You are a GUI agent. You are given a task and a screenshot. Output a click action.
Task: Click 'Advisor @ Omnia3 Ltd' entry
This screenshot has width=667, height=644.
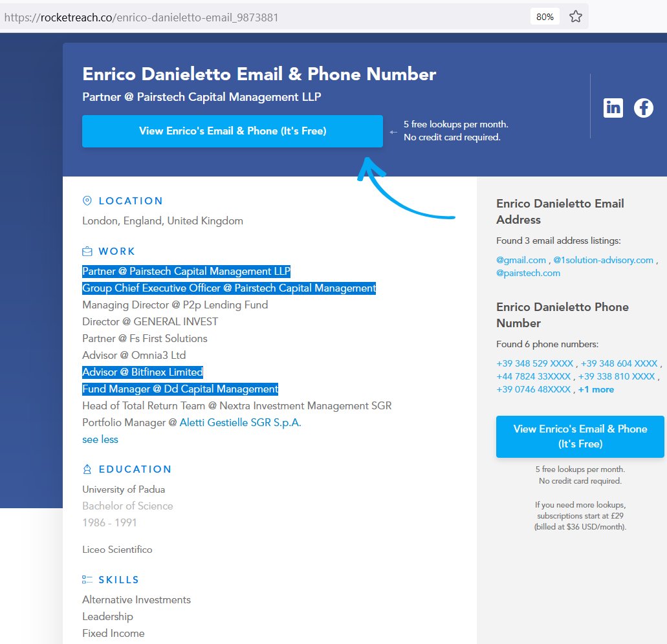[x=134, y=356]
